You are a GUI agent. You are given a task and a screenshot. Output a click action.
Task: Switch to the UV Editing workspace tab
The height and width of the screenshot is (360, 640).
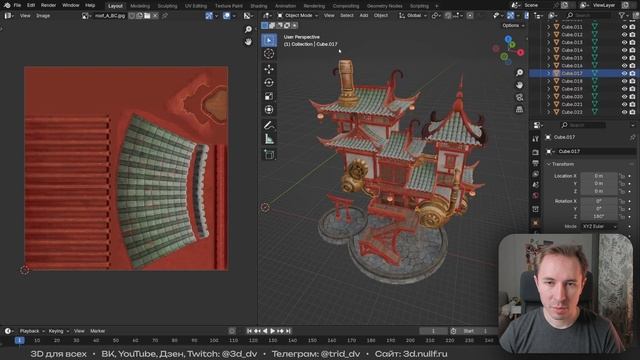(x=196, y=6)
